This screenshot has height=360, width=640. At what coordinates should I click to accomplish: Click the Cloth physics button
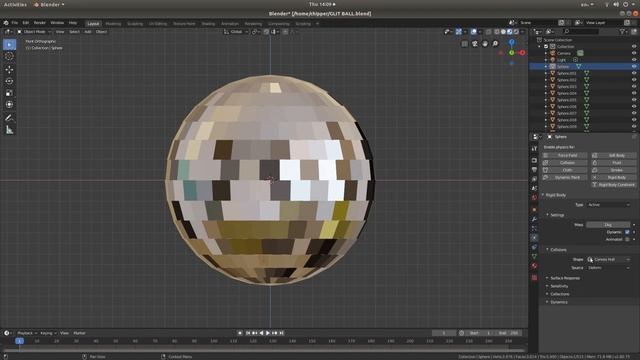click(565, 170)
